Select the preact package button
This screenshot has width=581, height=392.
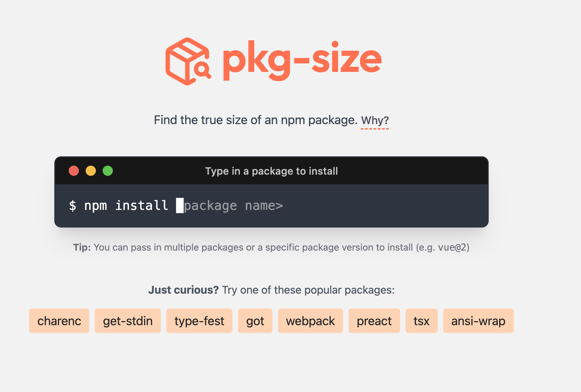click(374, 321)
